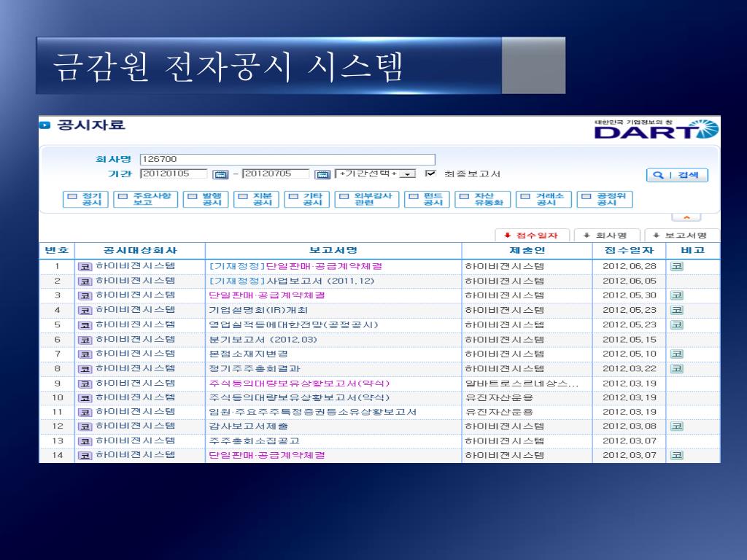Viewport: 747px width, 560px height.
Task: Click the 비고 mark dated 2012.06.28
Action: [677, 266]
